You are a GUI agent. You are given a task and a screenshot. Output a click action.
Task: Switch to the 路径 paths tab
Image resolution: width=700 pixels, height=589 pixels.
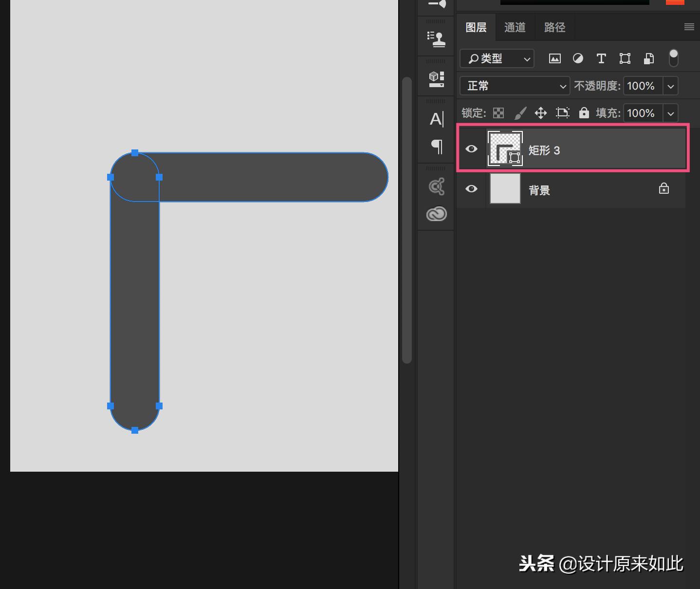point(554,27)
